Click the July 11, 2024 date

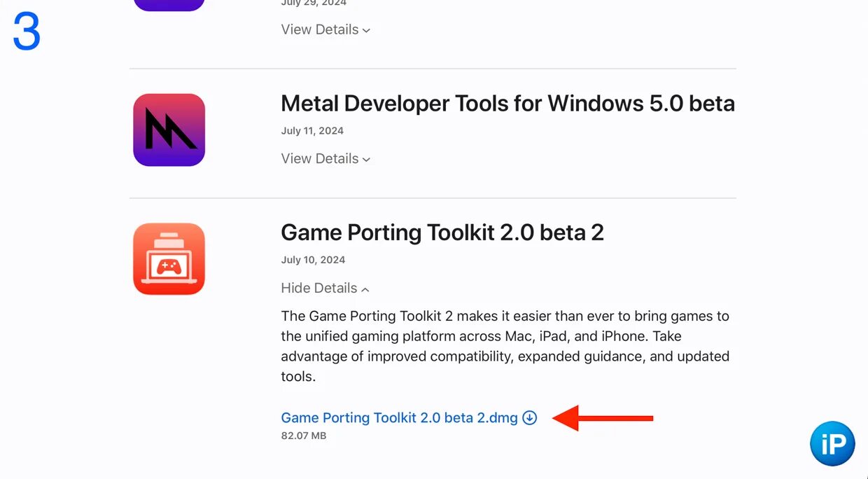[x=312, y=131]
